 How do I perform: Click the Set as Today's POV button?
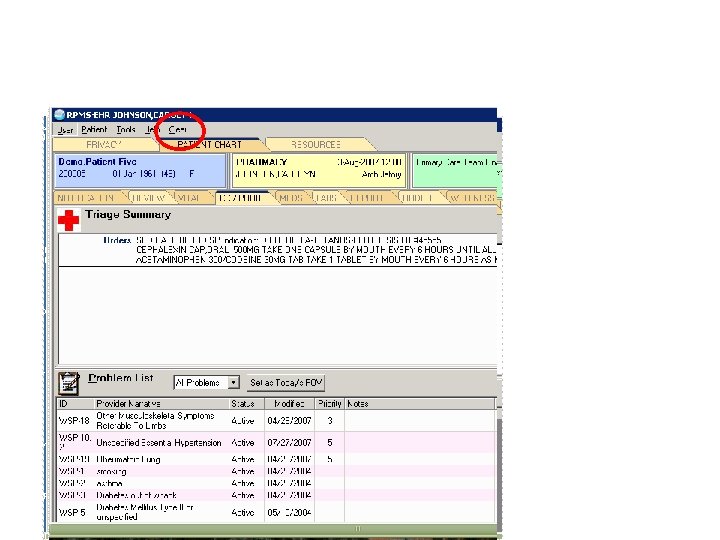pyautogui.click(x=286, y=382)
